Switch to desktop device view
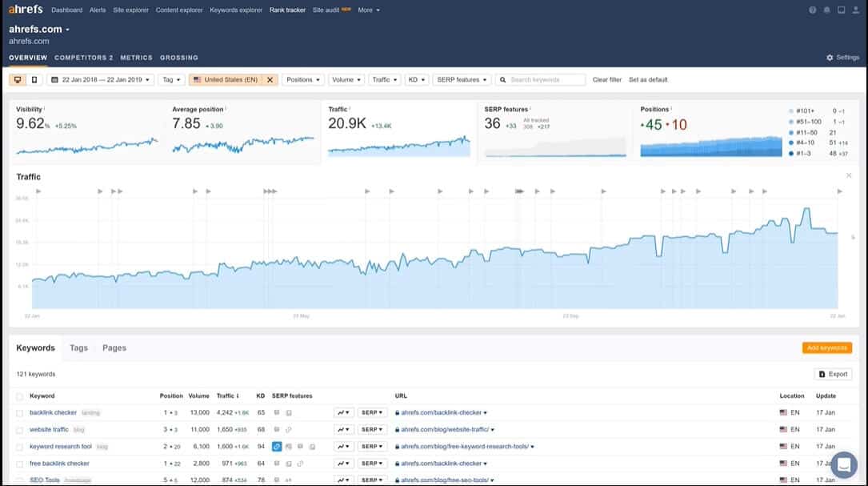 18,80
